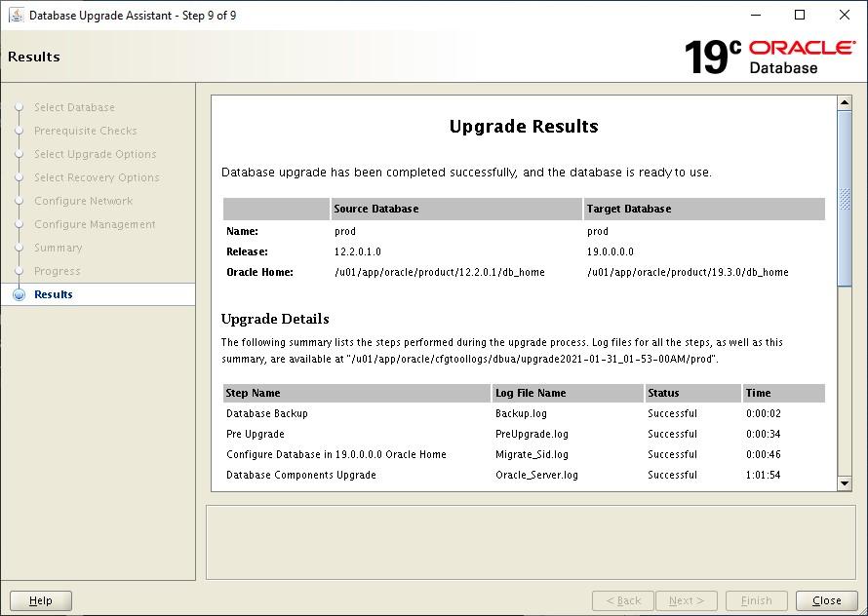The height and width of the screenshot is (616, 868).
Task: Select the Configure Network step
Action: (82, 201)
